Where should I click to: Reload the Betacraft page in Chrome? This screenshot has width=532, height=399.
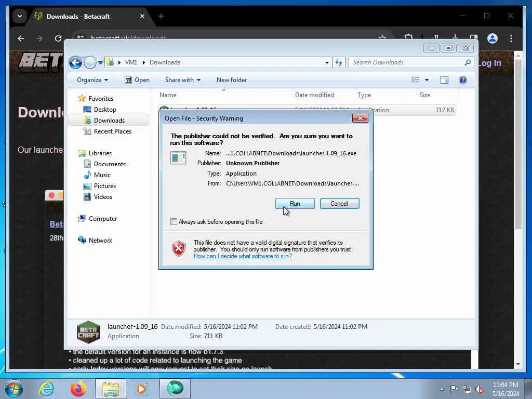[58, 38]
